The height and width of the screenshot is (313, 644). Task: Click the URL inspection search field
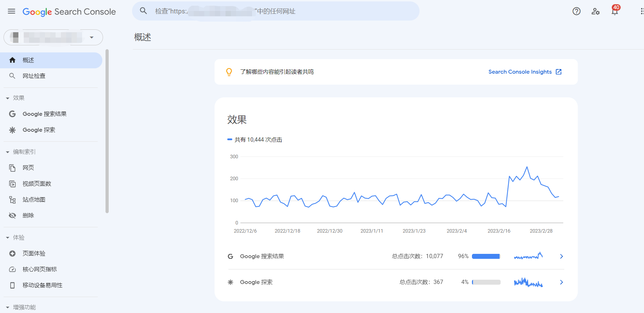pos(276,11)
